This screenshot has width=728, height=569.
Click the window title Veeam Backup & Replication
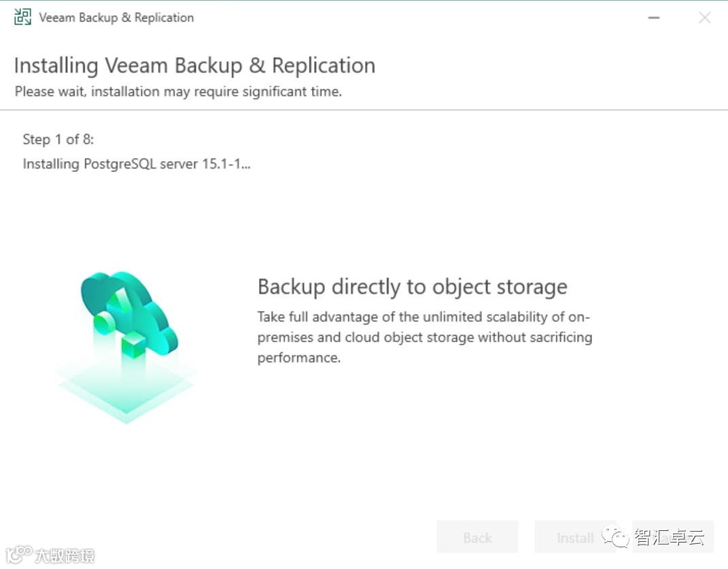[x=116, y=18]
